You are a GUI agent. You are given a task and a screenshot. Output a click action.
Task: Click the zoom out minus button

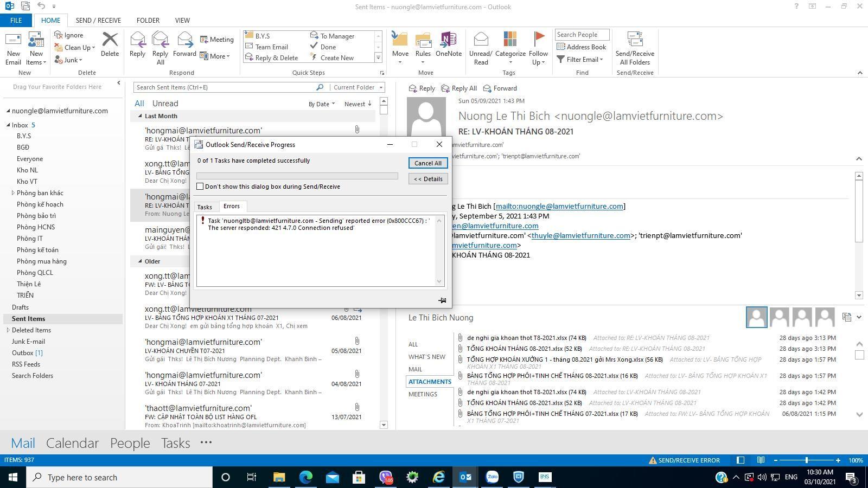(x=775, y=460)
